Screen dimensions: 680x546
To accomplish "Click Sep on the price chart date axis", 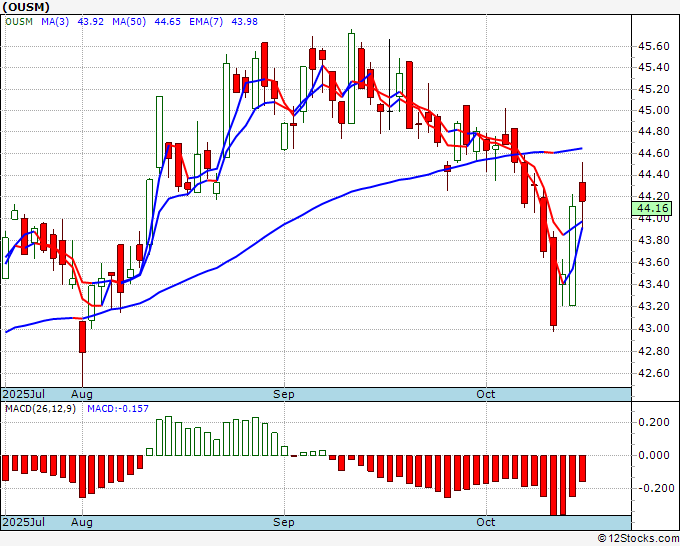I will [284, 394].
